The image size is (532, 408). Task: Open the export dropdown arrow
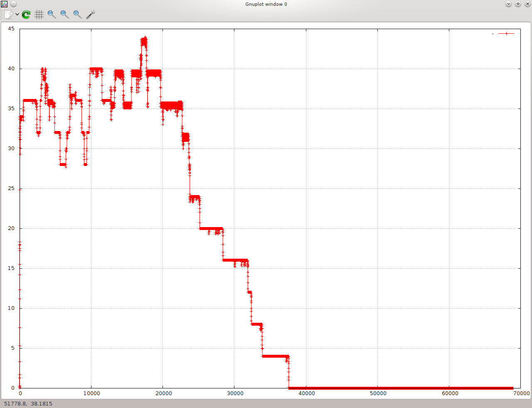pos(17,15)
